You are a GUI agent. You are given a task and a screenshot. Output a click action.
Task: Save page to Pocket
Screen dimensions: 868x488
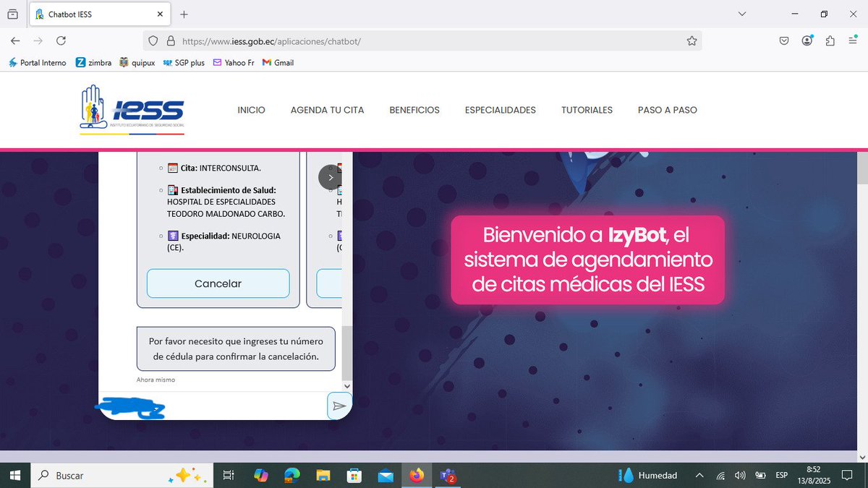pyautogui.click(x=783, y=41)
